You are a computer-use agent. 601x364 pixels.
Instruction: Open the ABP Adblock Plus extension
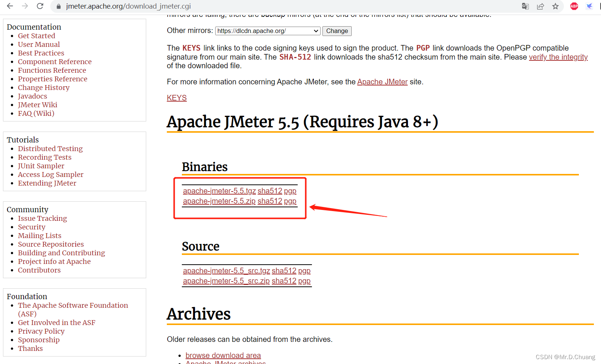574,6
